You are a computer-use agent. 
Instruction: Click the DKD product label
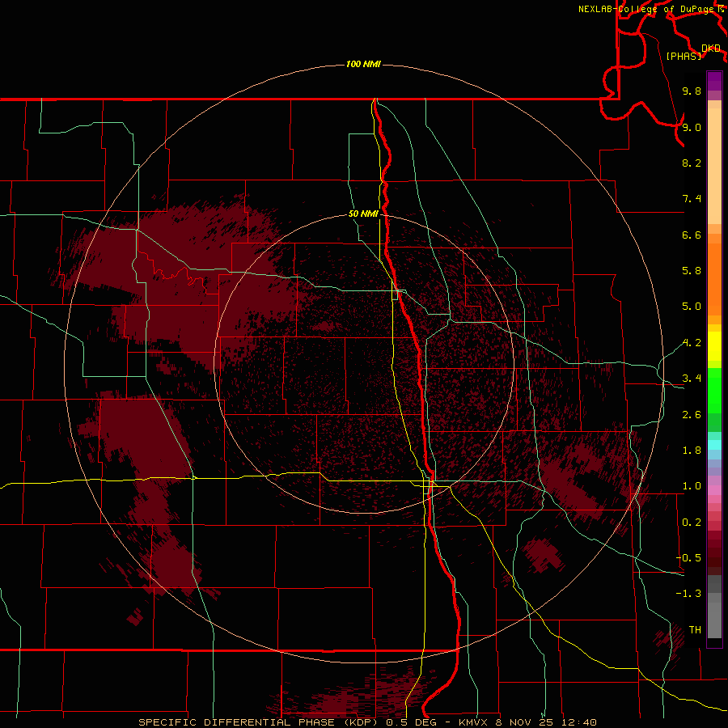point(710,49)
